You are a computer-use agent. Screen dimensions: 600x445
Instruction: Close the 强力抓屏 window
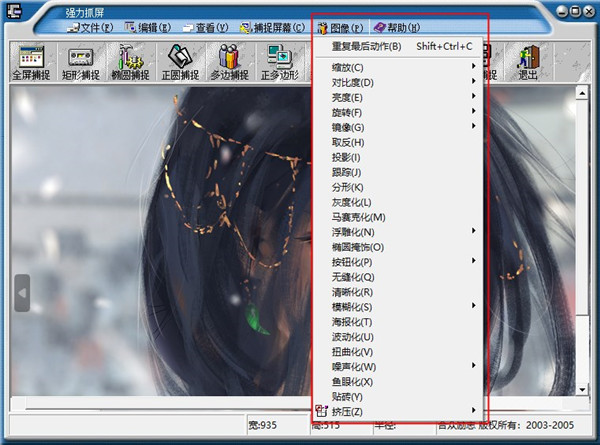(589, 11)
